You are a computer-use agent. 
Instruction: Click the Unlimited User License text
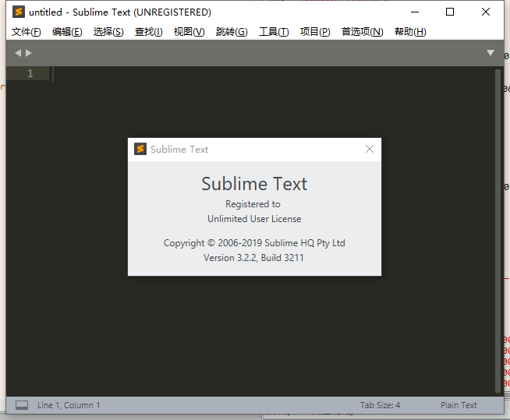254,219
